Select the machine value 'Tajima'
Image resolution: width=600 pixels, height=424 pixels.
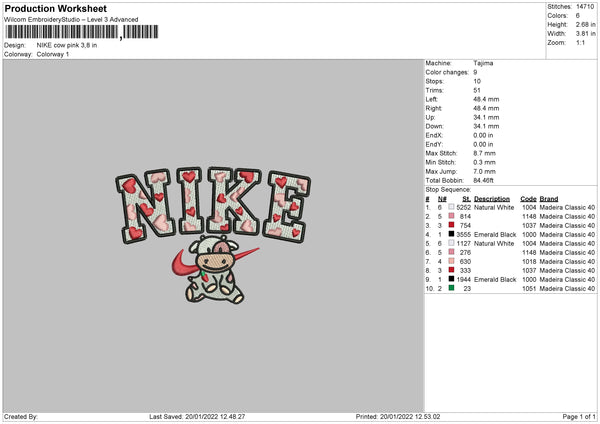pos(483,63)
